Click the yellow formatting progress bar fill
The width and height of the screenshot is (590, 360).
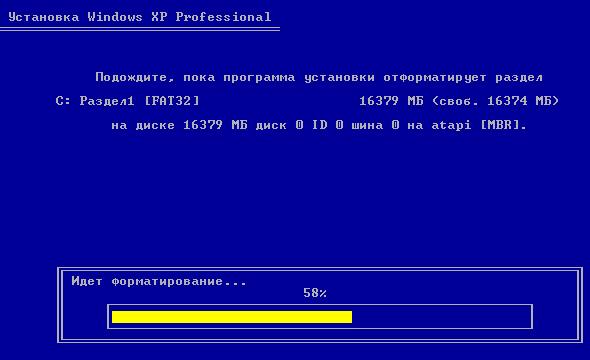[232, 317]
